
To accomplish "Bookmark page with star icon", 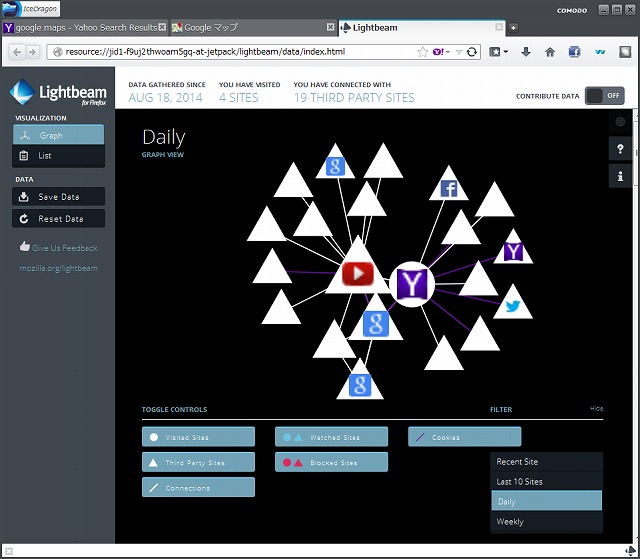I will pyautogui.click(x=422, y=52).
